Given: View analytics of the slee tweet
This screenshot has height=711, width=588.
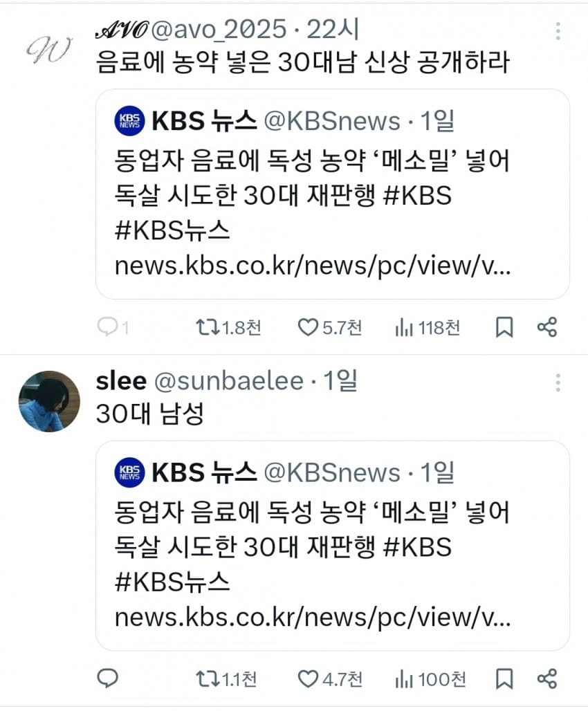Looking at the screenshot, I should coord(404,678).
